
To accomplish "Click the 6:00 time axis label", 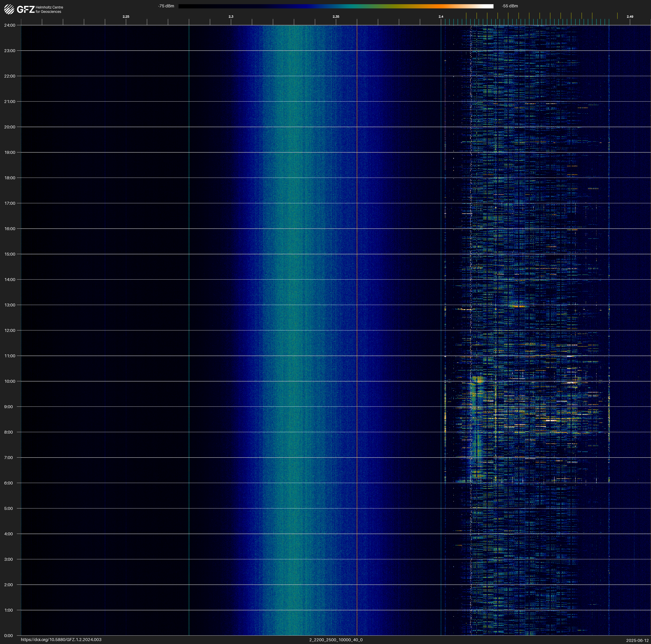I will [8, 483].
